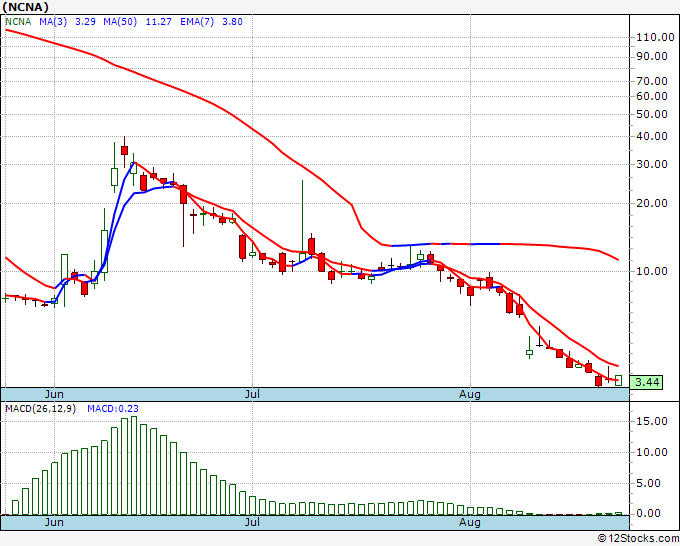This screenshot has height=546, width=680.
Task: Click the current price tag 3.44
Action: pyautogui.click(x=646, y=383)
